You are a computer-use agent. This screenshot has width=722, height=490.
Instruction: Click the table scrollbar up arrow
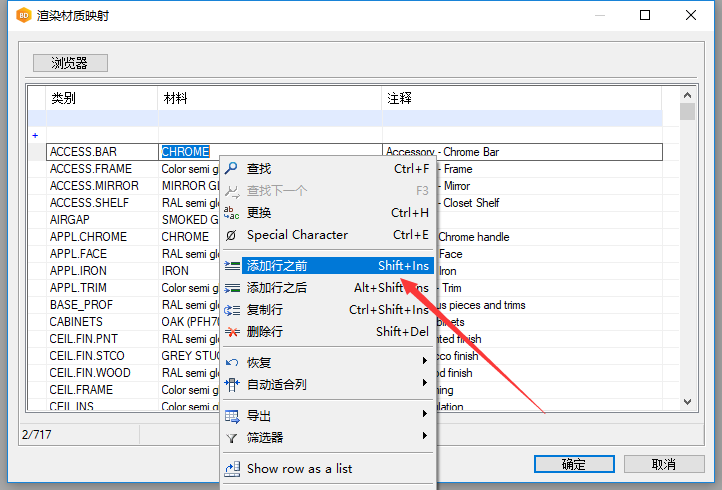click(x=687, y=95)
